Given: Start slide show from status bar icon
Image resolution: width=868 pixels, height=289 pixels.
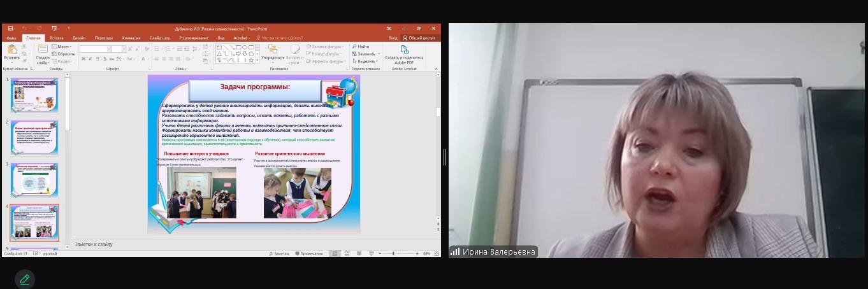Looking at the screenshot, I should 371,253.
